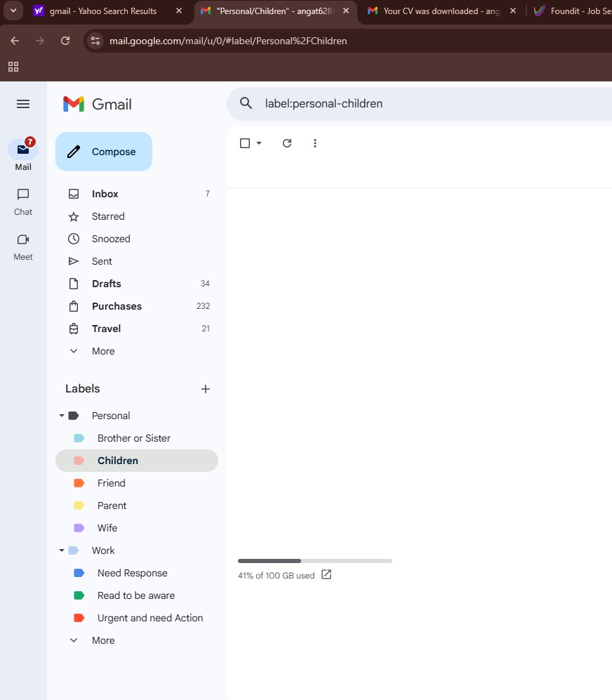The width and height of the screenshot is (612, 700).
Task: Open the three-dot more options menu
Action: [315, 143]
